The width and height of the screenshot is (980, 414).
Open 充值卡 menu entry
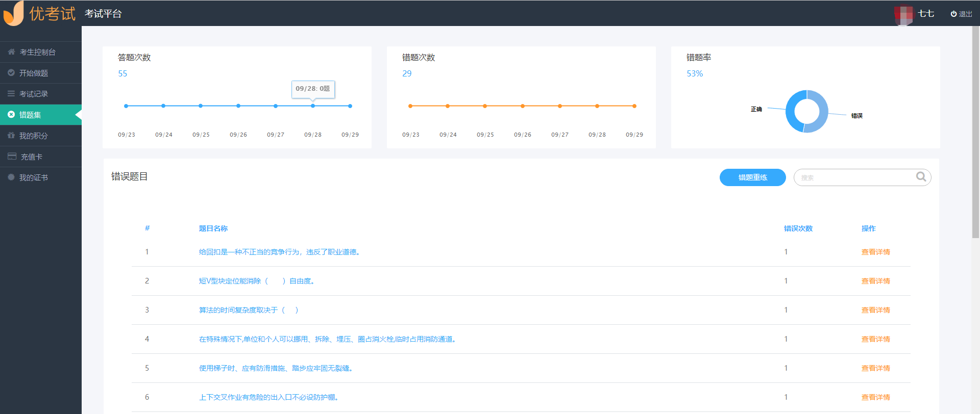41,157
